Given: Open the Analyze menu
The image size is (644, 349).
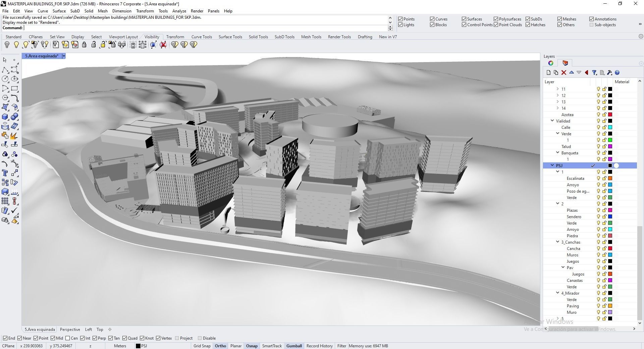Looking at the screenshot, I should point(179,11).
